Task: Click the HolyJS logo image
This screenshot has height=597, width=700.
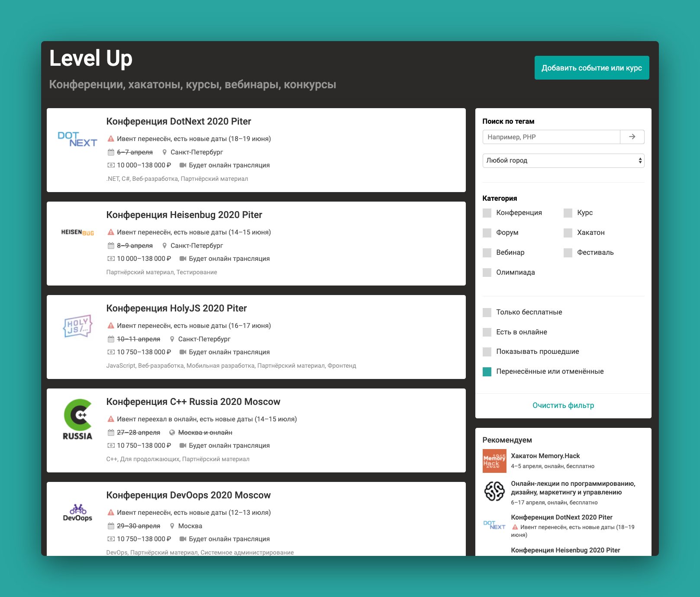Action: coord(77,326)
